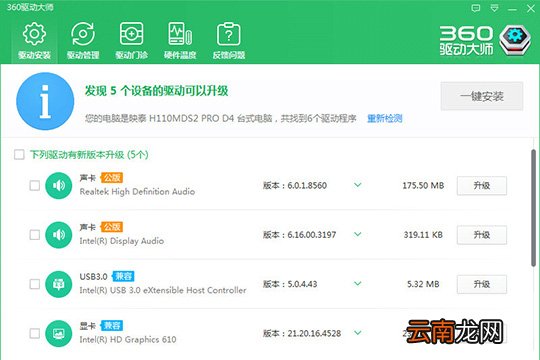Click the 公版 tag on Realtek row
Viewport: 540px width, 360px height.
112,178
